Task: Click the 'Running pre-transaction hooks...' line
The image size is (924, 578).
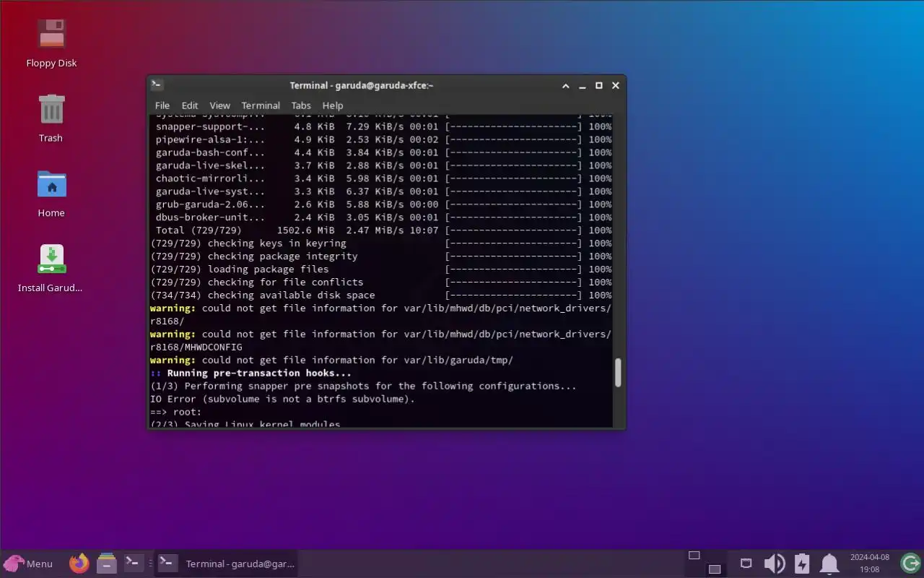Action: (x=250, y=374)
